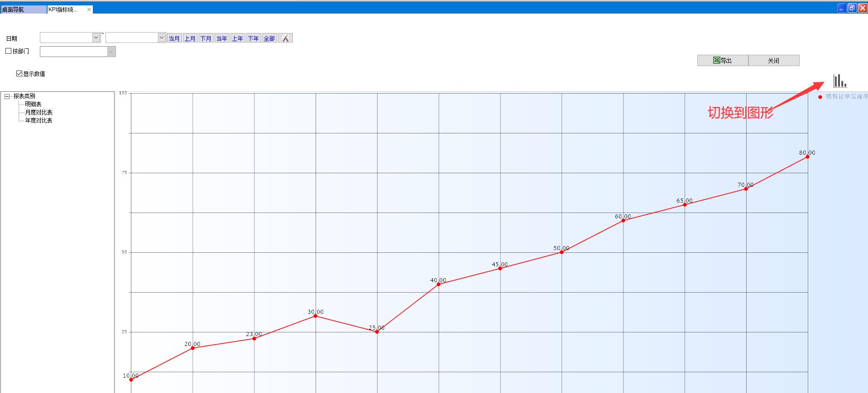Restore the window using the restore icon
Viewport: 868px width, 393px height.
click(852, 8)
